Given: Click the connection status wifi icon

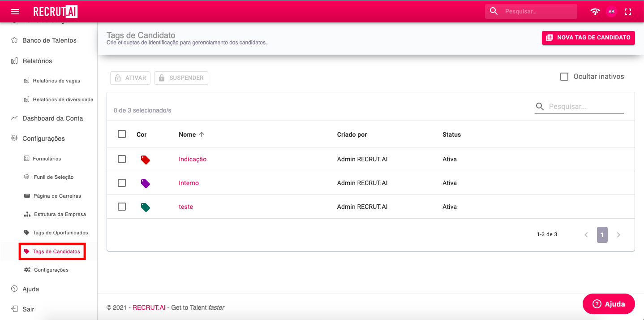Looking at the screenshot, I should (595, 12).
